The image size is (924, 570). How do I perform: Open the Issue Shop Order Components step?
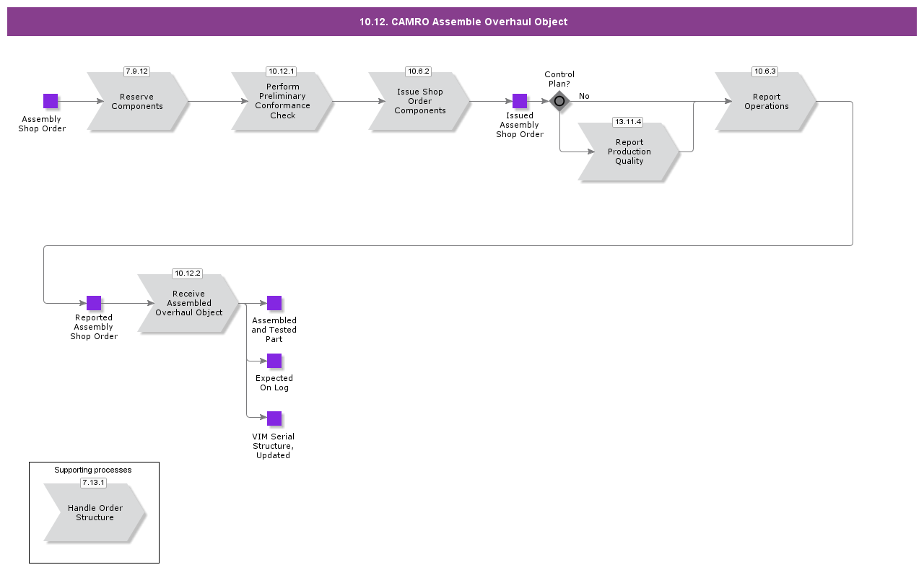pos(419,101)
